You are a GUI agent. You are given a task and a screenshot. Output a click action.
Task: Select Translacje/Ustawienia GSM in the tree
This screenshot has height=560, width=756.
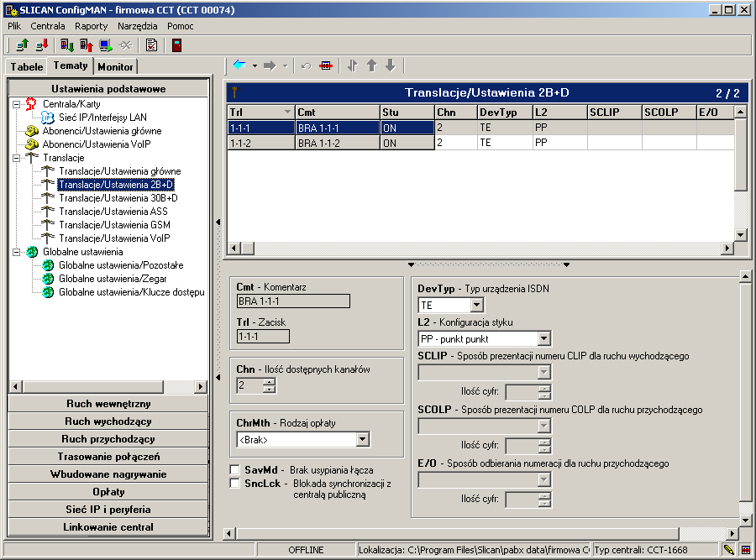coord(115,225)
